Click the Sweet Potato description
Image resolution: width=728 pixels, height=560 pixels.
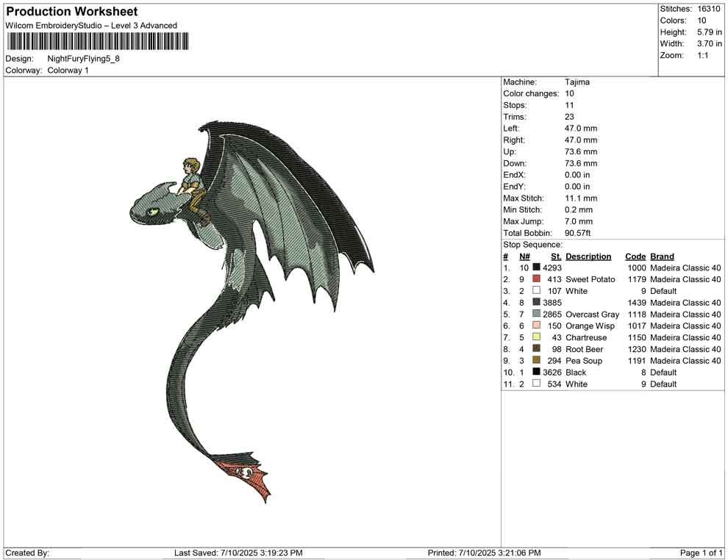pyautogui.click(x=590, y=279)
